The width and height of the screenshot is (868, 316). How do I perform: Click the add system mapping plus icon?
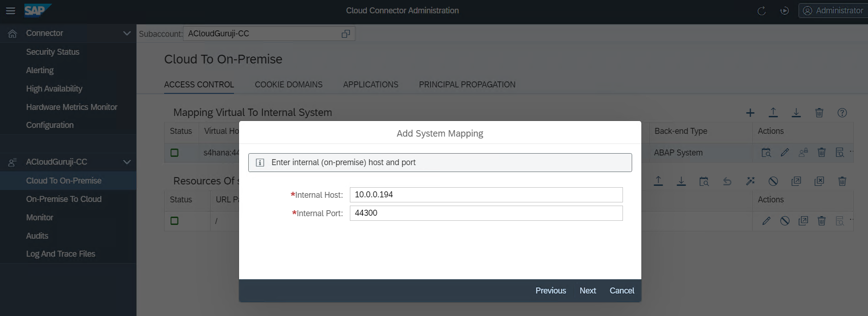(x=750, y=113)
